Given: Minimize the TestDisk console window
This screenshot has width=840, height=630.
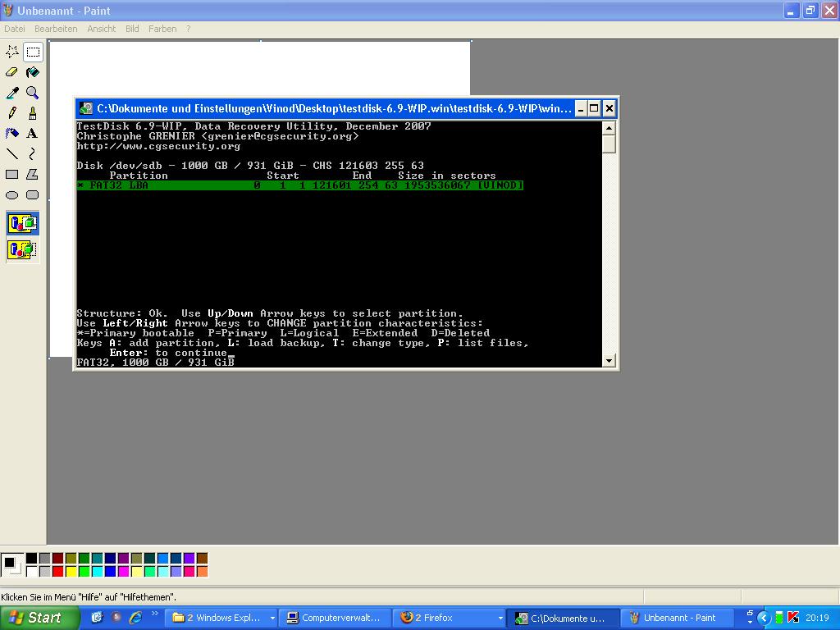Looking at the screenshot, I should pyautogui.click(x=581, y=109).
